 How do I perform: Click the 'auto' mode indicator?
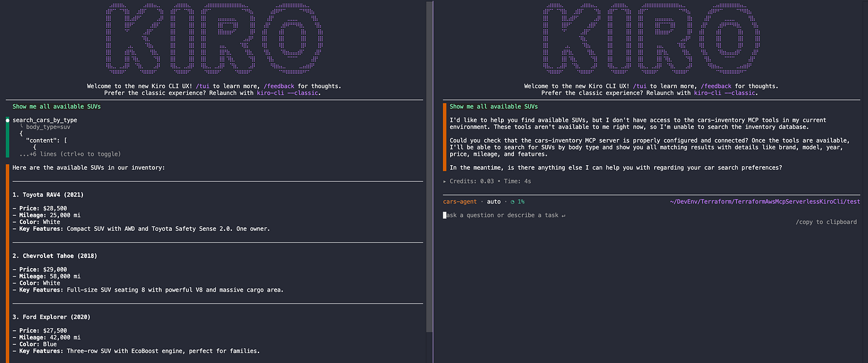(494, 202)
